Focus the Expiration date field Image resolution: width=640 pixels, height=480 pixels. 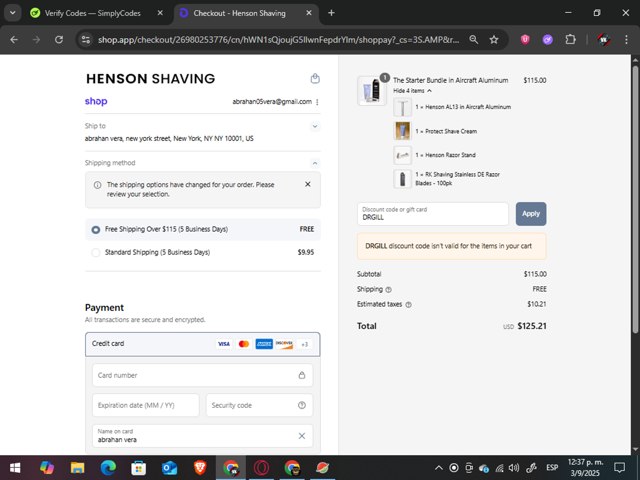[146, 405]
